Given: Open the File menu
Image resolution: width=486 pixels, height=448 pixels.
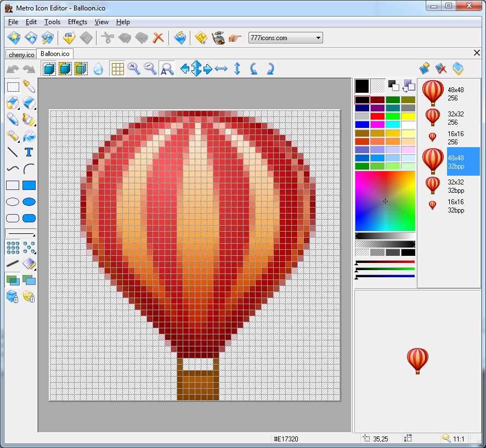Looking at the screenshot, I should [x=13, y=22].
